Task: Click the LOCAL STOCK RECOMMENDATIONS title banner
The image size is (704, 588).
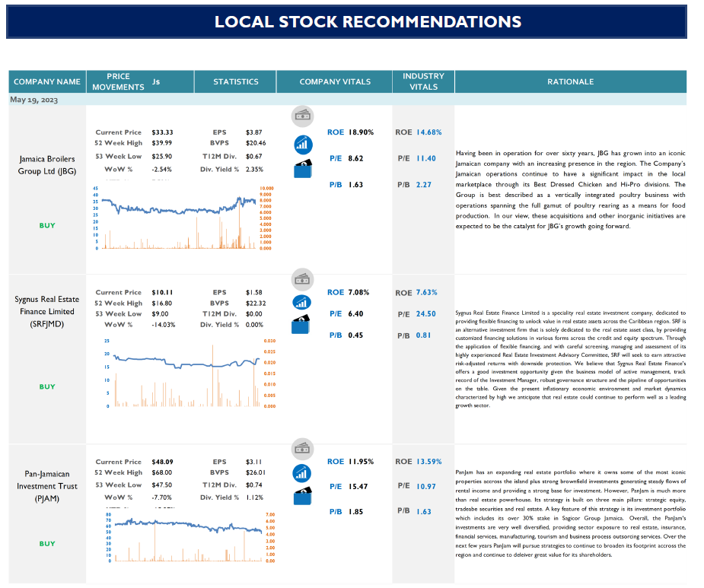Action: pyautogui.click(x=346, y=21)
